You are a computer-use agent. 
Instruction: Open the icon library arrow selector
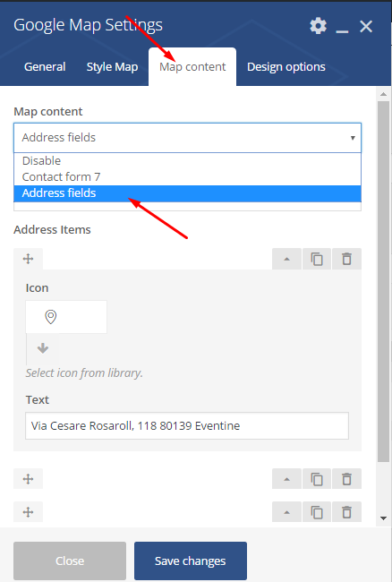click(x=43, y=348)
